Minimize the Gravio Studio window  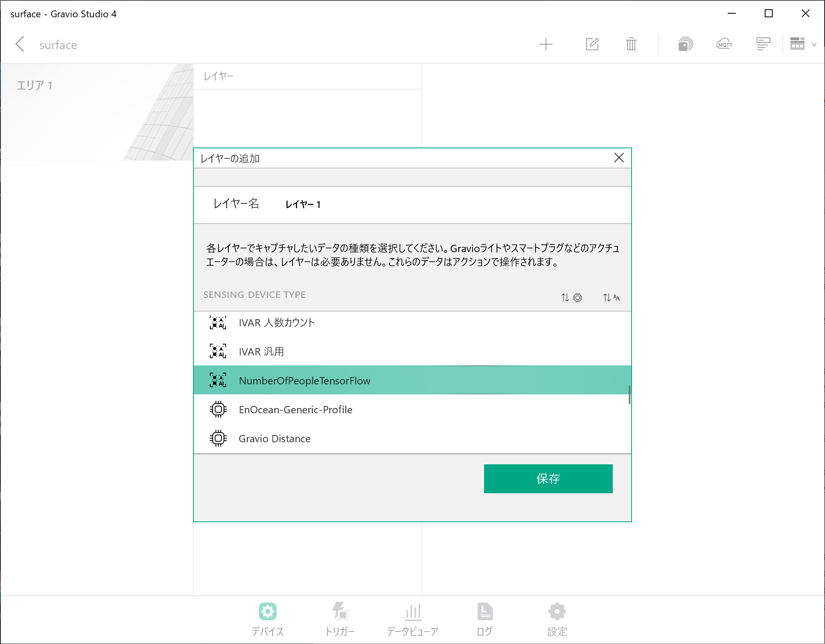pos(732,14)
